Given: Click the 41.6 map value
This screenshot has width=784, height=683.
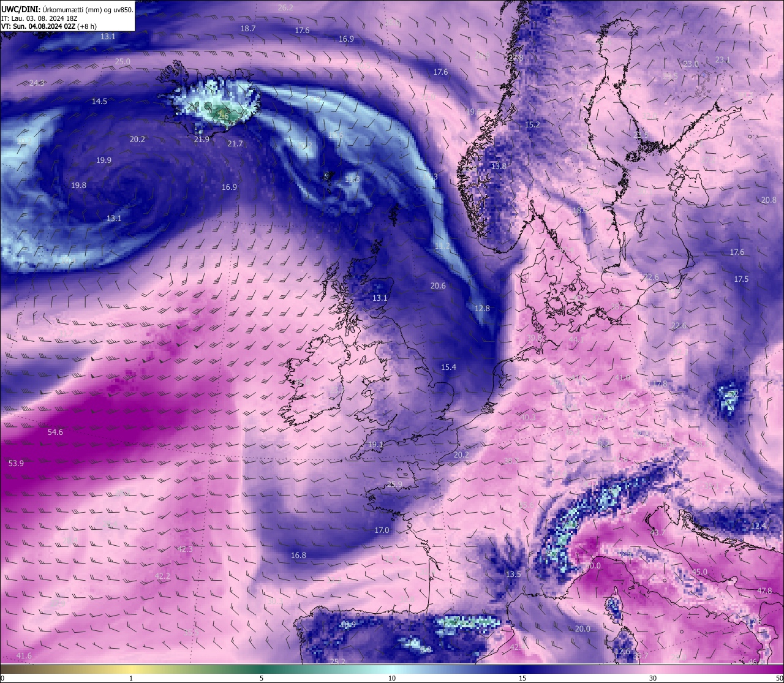Looking at the screenshot, I should coord(24,655).
